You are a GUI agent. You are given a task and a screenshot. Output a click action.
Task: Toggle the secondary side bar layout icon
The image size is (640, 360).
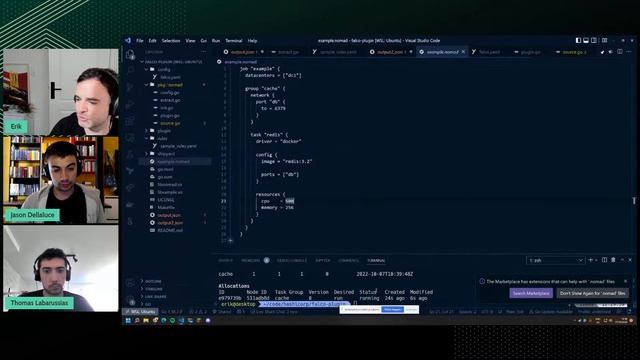594,40
